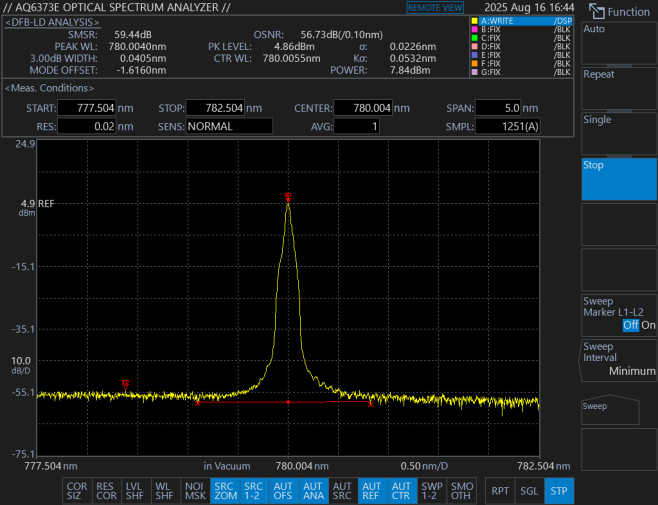Toggle the AUT CTR auto-center indicator
Image resolution: width=658 pixels, height=505 pixels.
tap(401, 490)
